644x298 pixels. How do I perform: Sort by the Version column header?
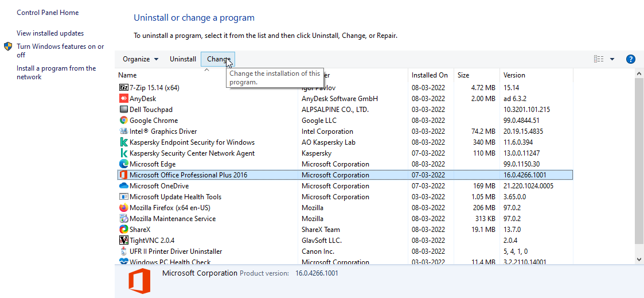(514, 75)
